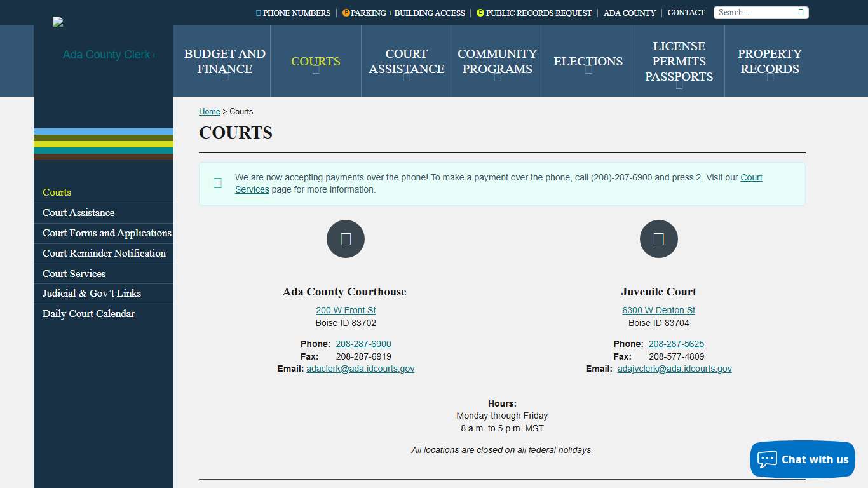The height and width of the screenshot is (488, 868).
Task: Click the Ada County Clerk logo image
Action: click(57, 21)
